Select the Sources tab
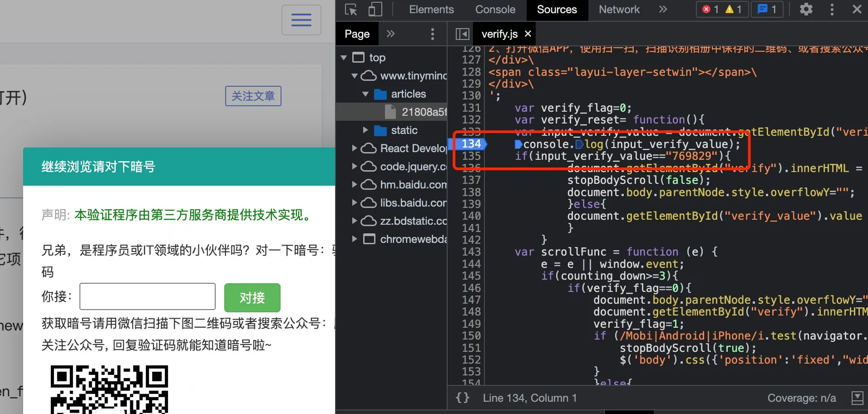The height and width of the screenshot is (414, 868). point(557,10)
